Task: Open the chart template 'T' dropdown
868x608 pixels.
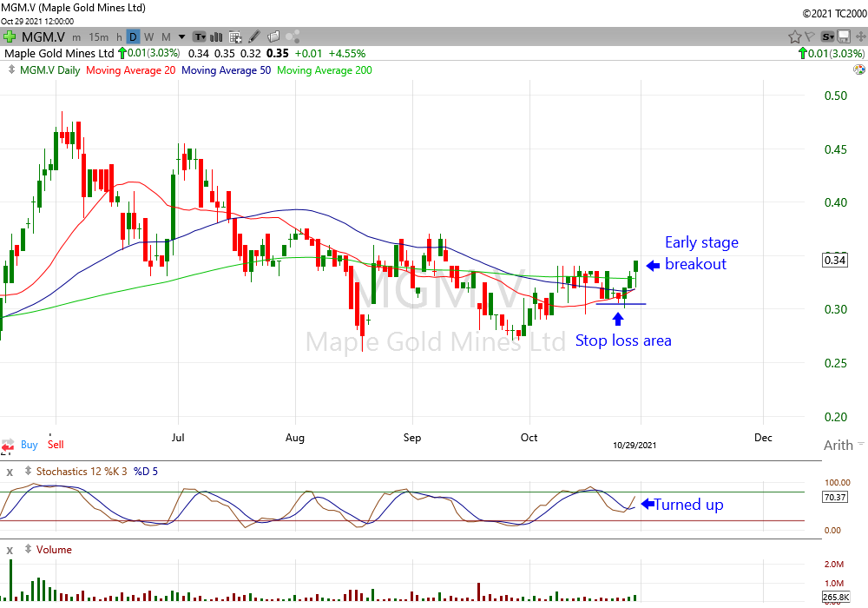Action: click(x=200, y=37)
